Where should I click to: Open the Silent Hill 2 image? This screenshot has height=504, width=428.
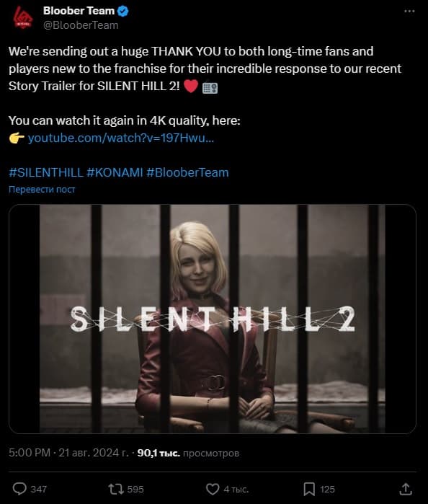tap(213, 319)
